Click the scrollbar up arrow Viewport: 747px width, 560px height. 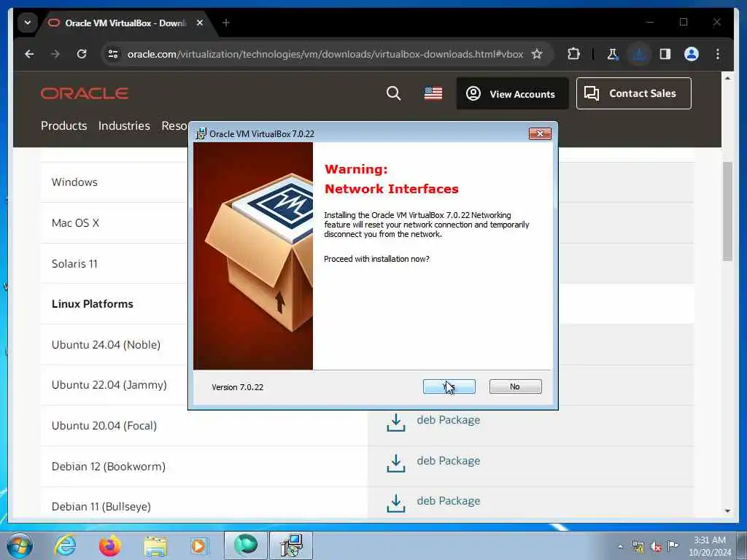[x=727, y=78]
